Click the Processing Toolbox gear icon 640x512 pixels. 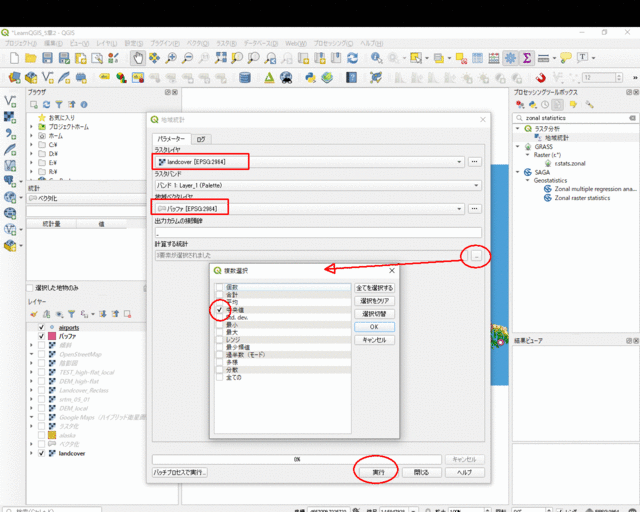(510, 58)
